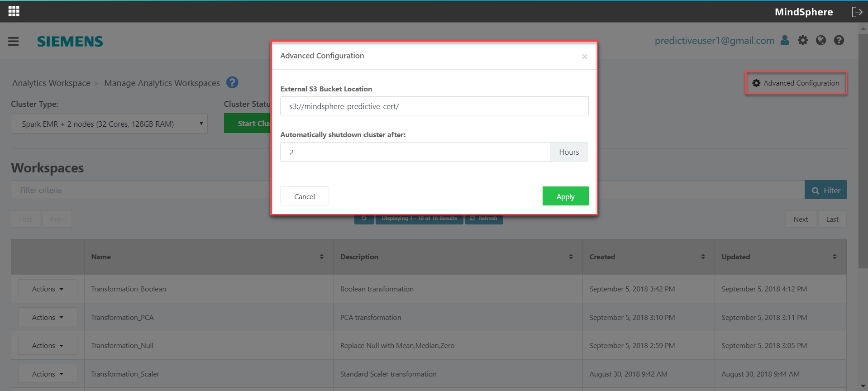This screenshot has height=391, width=868.
Task: Click the reset icon button above table
Action: 364,219
